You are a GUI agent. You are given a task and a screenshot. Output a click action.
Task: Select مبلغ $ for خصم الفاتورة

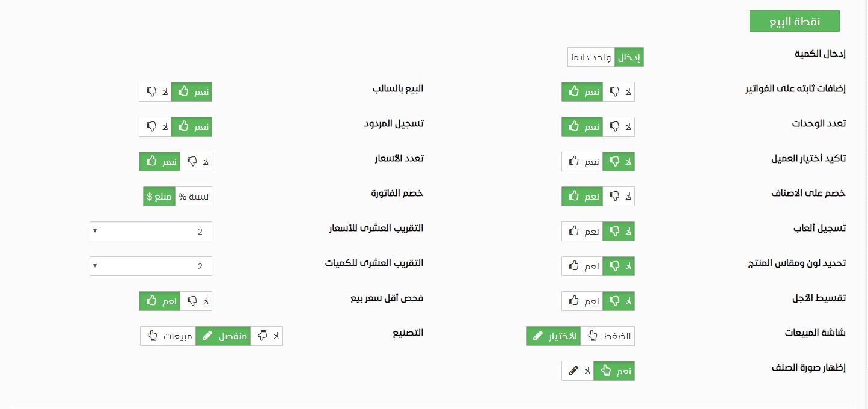[x=159, y=197]
